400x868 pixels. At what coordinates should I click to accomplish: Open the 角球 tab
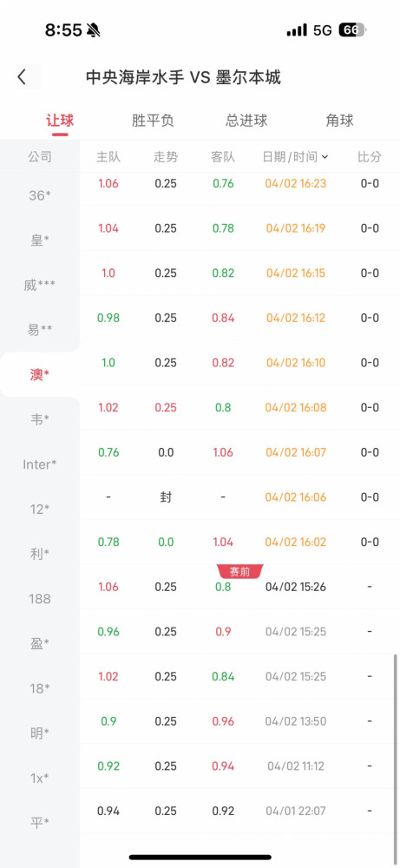click(x=339, y=121)
